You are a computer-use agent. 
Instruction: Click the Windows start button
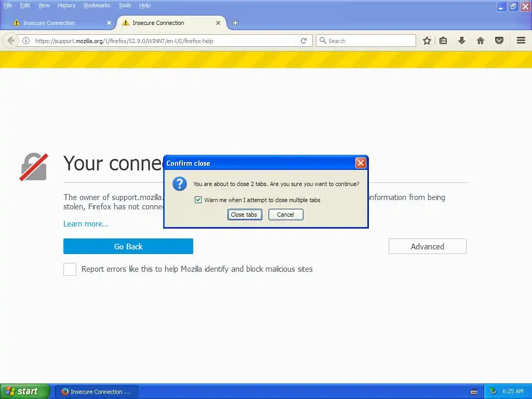click(x=24, y=392)
